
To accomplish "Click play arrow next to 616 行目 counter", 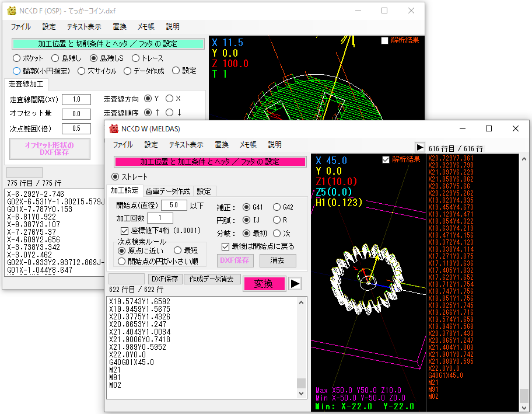I will pyautogui.click(x=419, y=147).
